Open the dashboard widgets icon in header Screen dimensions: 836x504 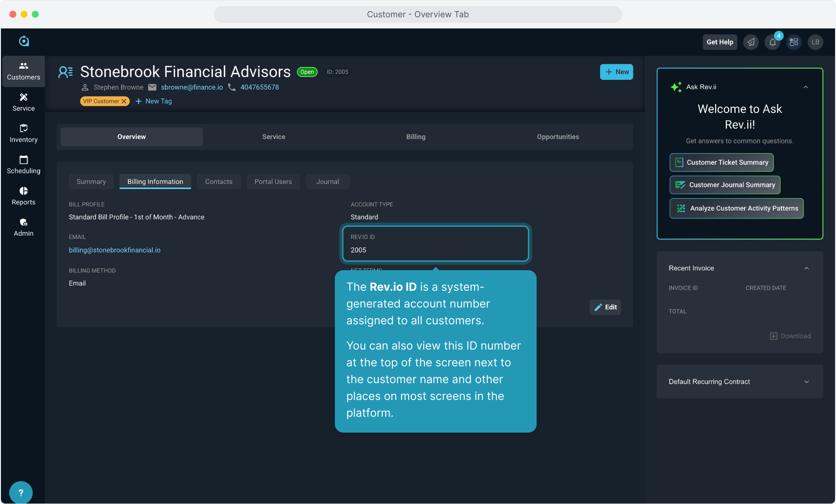[794, 42]
